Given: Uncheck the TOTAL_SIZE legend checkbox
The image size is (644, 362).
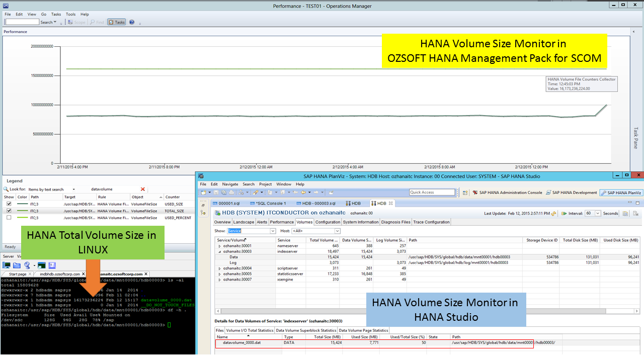Looking at the screenshot, I should 9,211.
